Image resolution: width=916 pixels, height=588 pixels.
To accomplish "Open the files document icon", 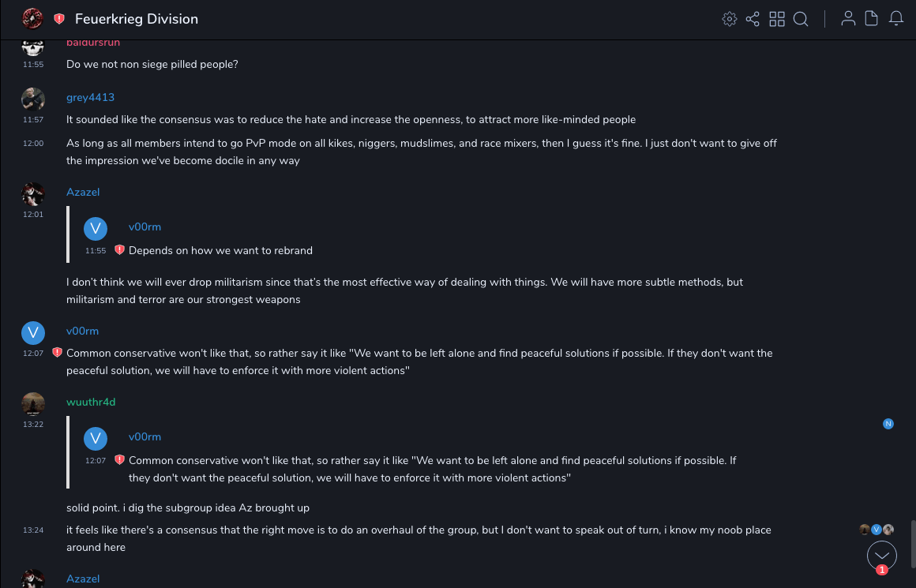I will [x=872, y=19].
